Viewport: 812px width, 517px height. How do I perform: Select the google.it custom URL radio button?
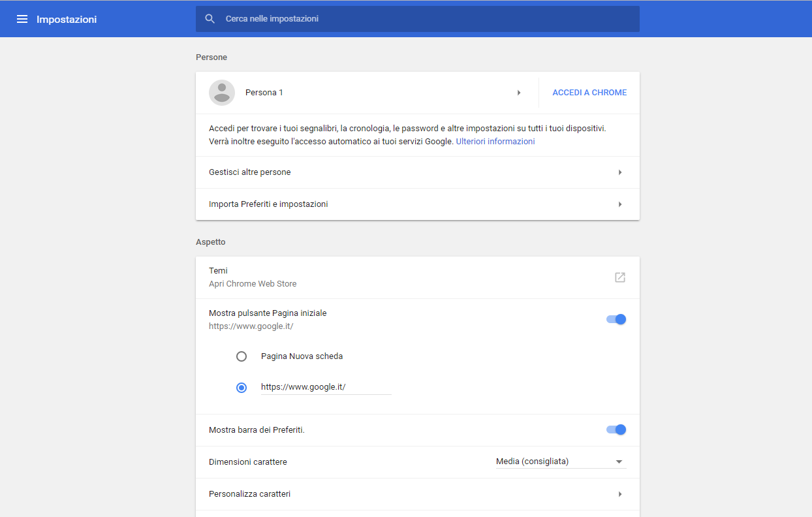242,388
